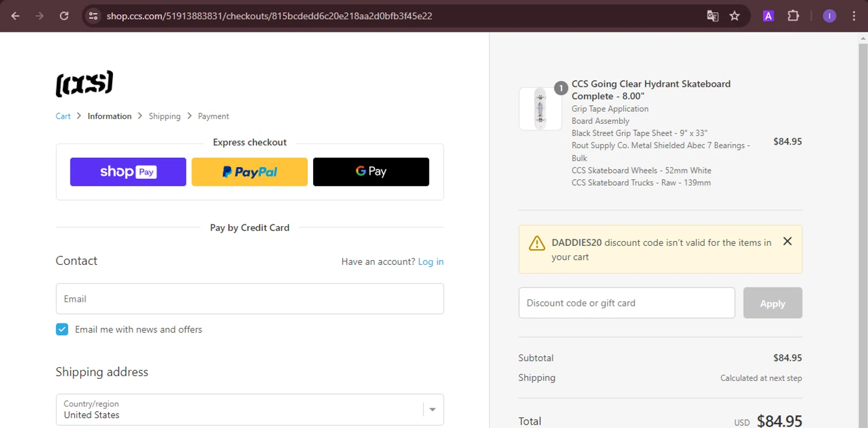Click 'Calculated at next step' shipping text
This screenshot has width=868, height=428.
(761, 378)
